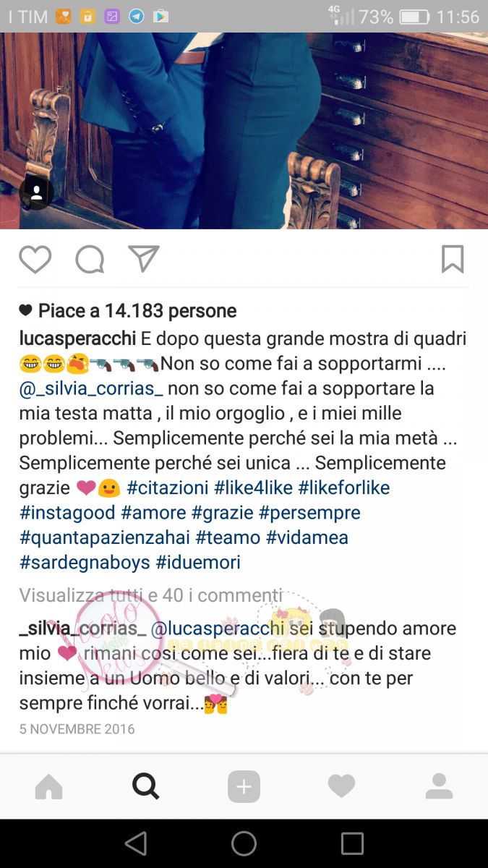Open lucasperacchi profile from caption
Screen dimensions: 488x868
[x=77, y=339]
